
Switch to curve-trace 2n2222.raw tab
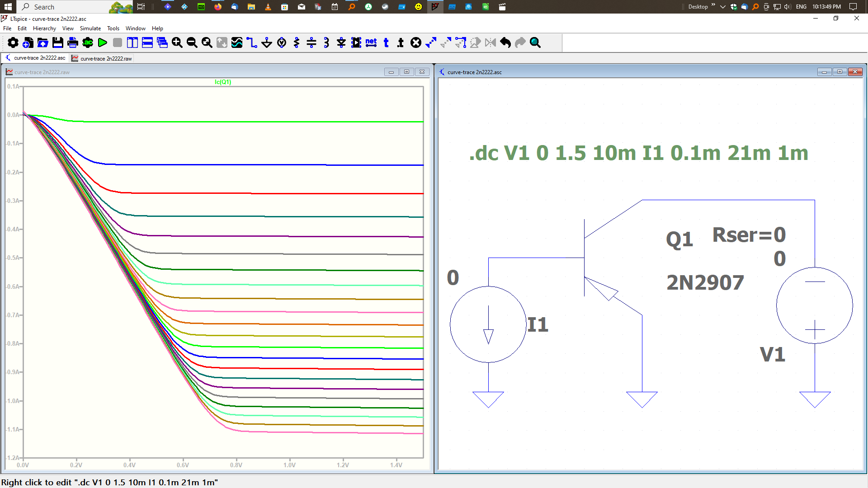[102, 58]
